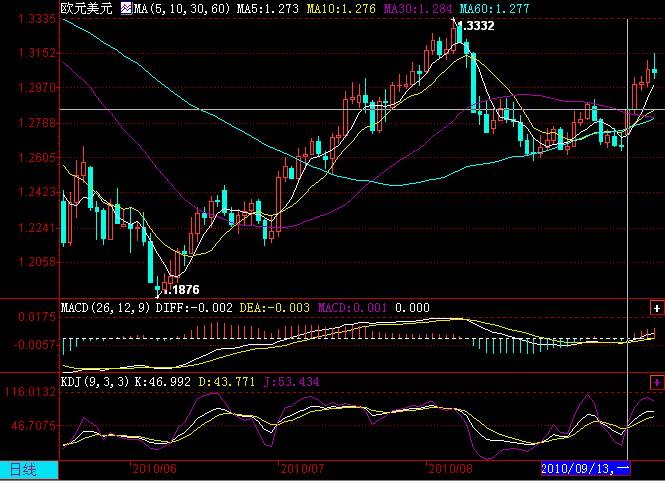Click the 1.2970 price axis label
Image resolution: width=665 pixels, height=481 pixels.
tap(37, 88)
